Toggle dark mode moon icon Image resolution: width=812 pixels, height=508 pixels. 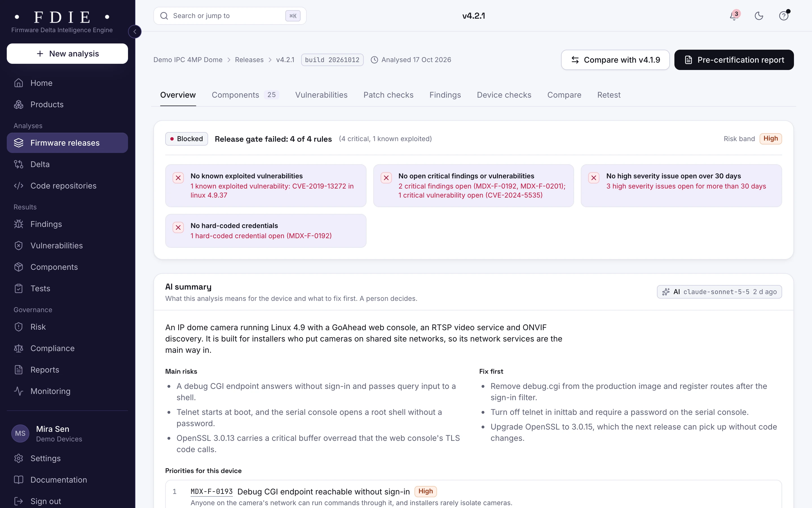click(759, 16)
